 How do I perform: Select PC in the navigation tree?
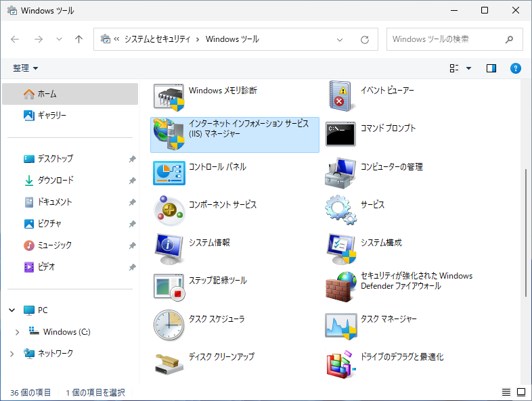70,310
